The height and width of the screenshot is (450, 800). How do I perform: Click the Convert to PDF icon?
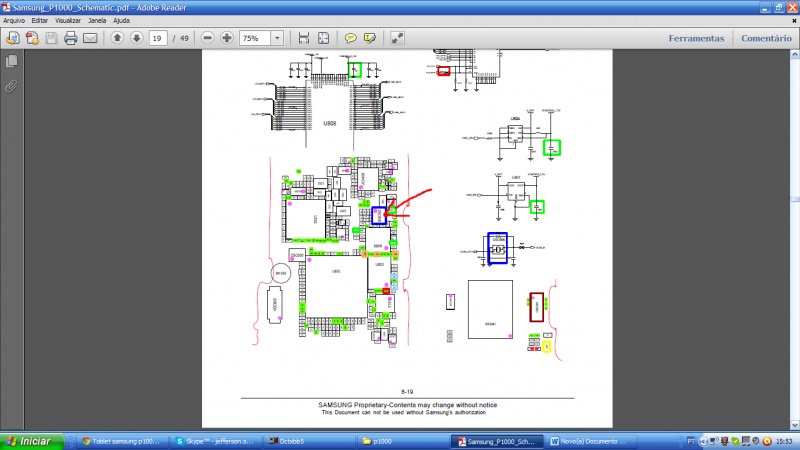tap(32, 38)
